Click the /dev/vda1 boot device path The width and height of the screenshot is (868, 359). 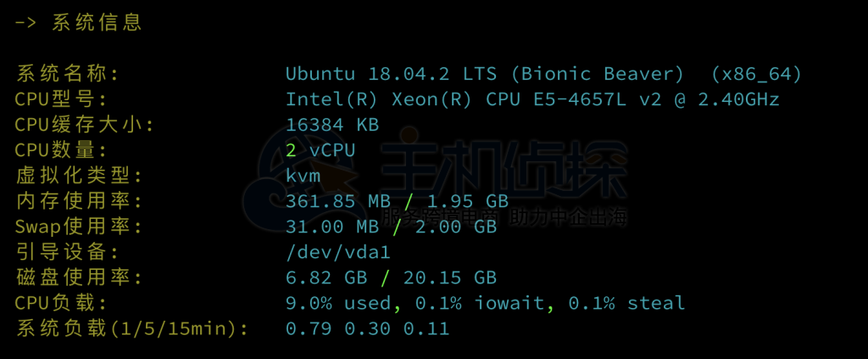[x=338, y=252]
